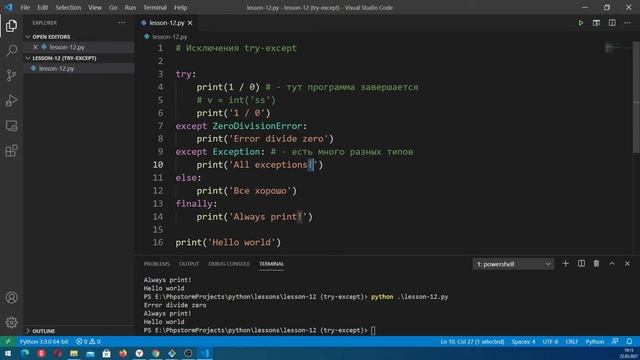This screenshot has width=640, height=360.
Task: Open Chrome from the taskbar
Action: point(156,353)
